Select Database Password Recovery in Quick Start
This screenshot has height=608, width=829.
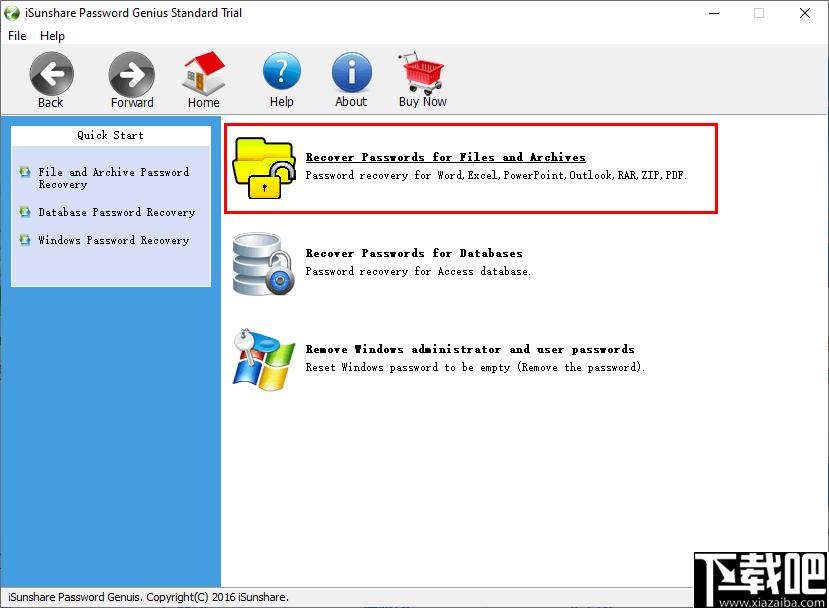pyautogui.click(x=117, y=212)
